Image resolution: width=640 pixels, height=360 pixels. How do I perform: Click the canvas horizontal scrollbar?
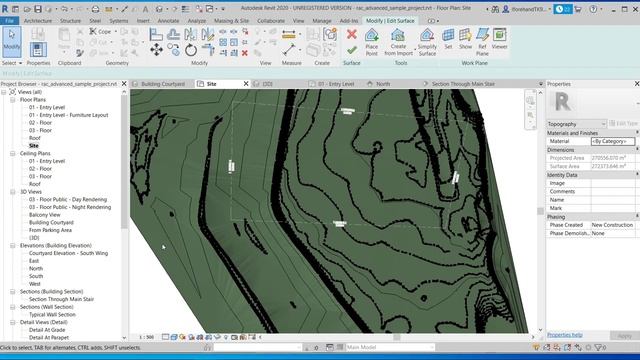[x=396, y=337]
